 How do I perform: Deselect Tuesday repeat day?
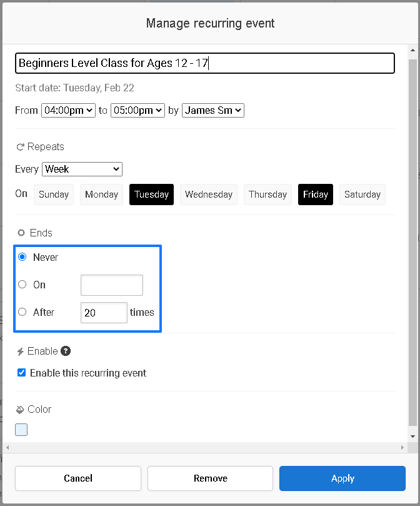coord(151,195)
